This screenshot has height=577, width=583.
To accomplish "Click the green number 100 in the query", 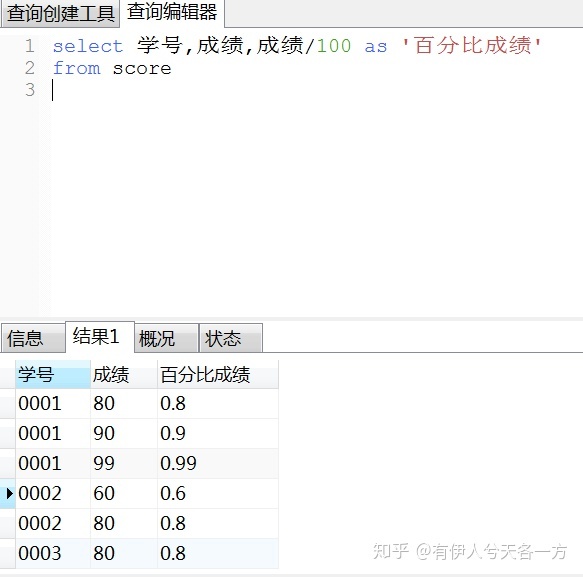I will coord(334,46).
